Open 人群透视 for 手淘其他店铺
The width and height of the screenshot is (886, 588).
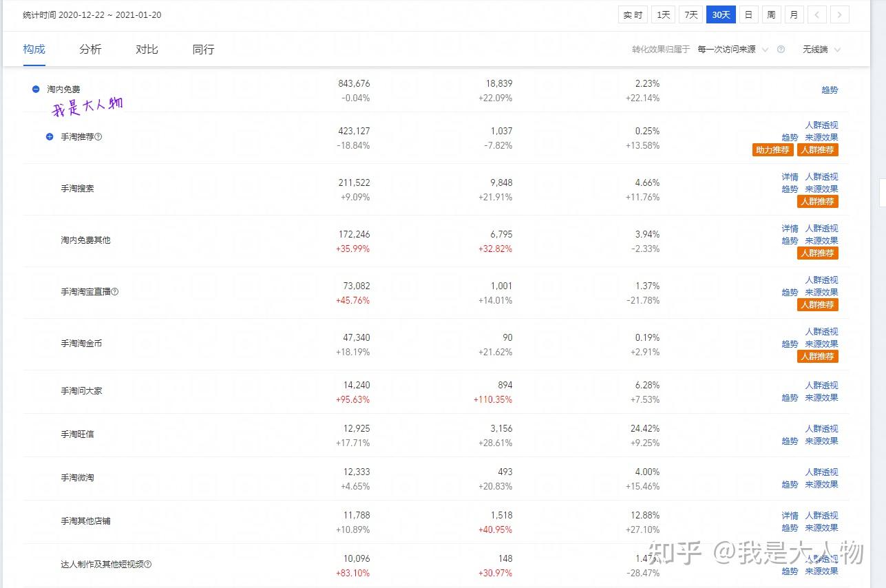tap(821, 516)
